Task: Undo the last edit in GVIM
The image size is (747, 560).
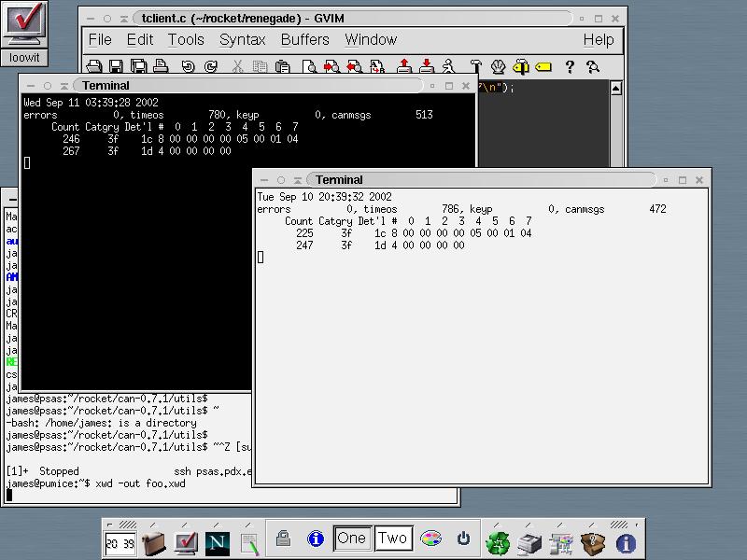Action: 189,66
